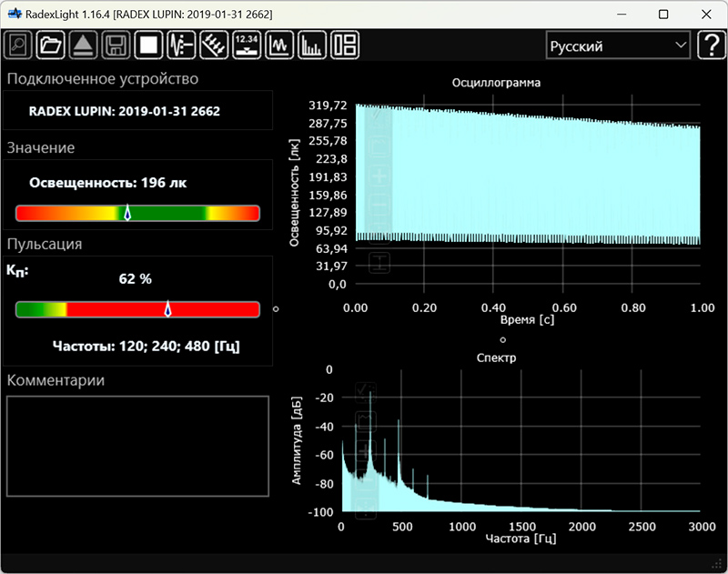Open the numeric 12.34 value display icon
The height and width of the screenshot is (574, 728).
tap(247, 45)
